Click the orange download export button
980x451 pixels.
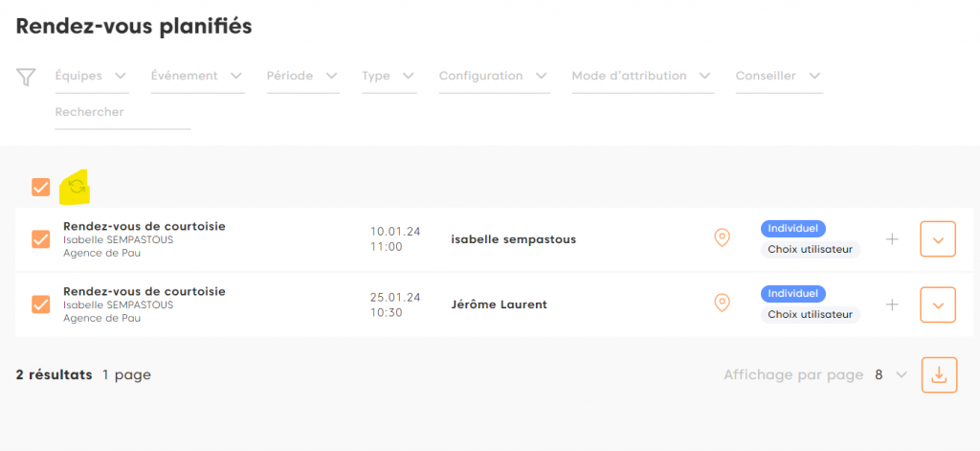[x=939, y=374]
